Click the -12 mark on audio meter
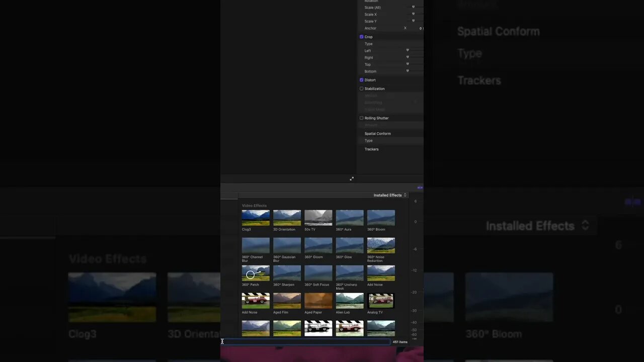The image size is (644, 362). (415, 270)
